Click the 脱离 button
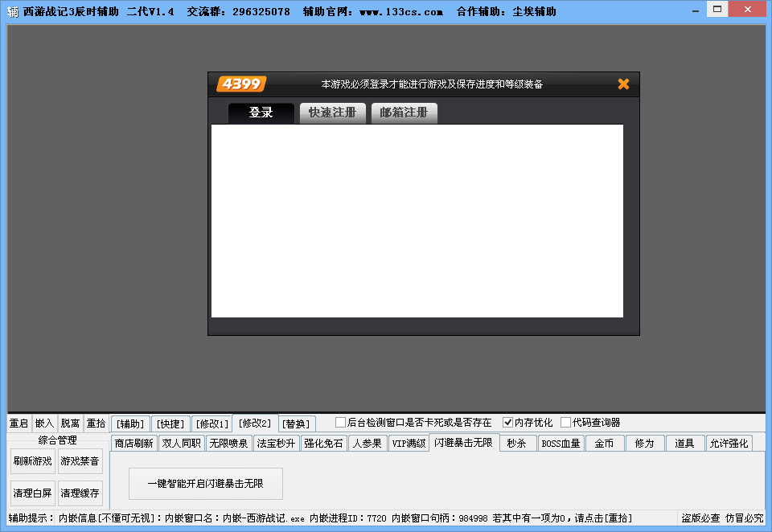 pos(70,424)
